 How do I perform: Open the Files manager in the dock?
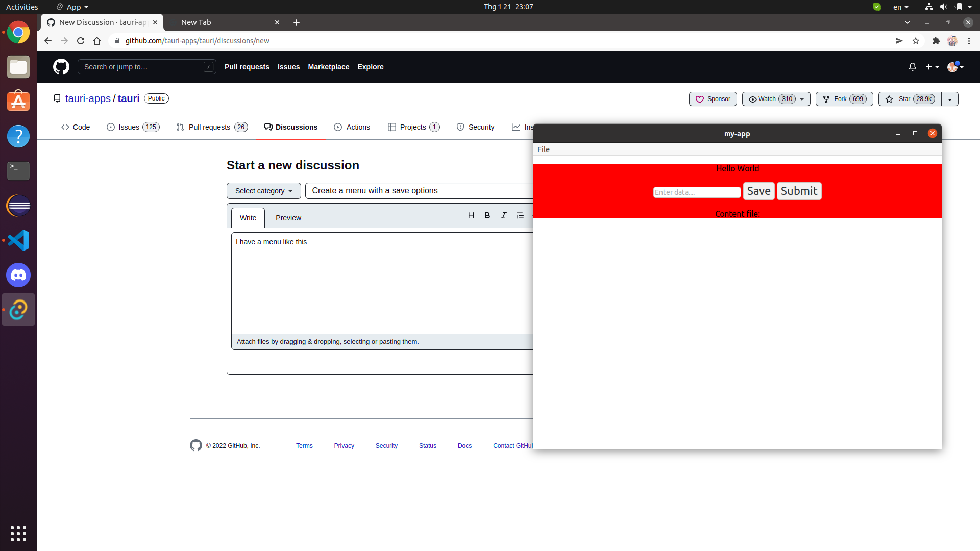18,67
